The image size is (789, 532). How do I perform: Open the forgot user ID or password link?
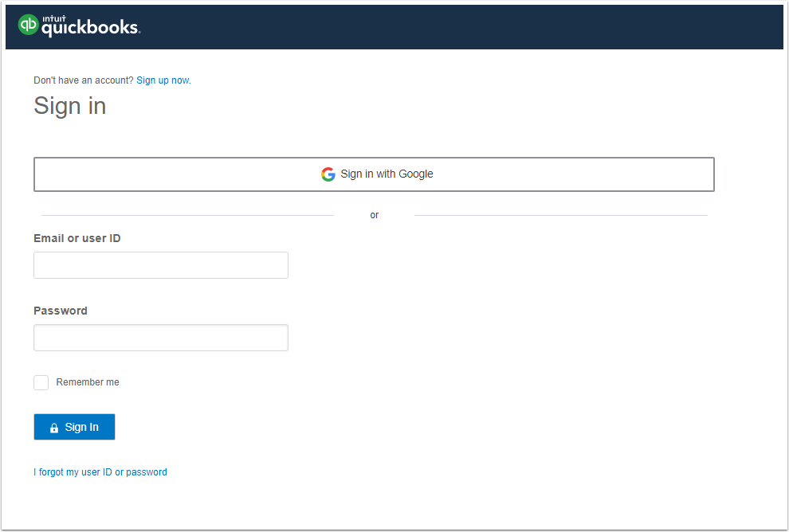[x=100, y=472]
